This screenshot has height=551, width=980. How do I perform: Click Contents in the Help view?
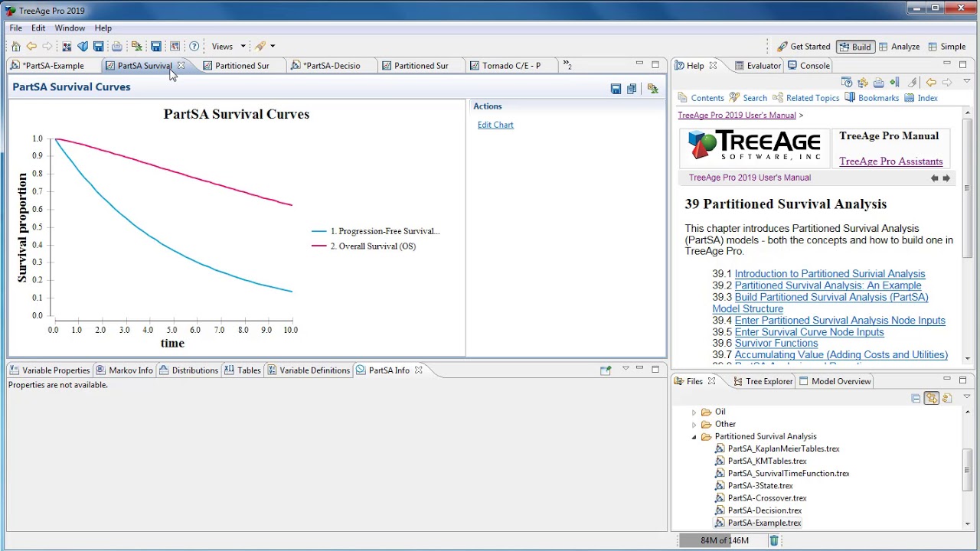click(701, 98)
